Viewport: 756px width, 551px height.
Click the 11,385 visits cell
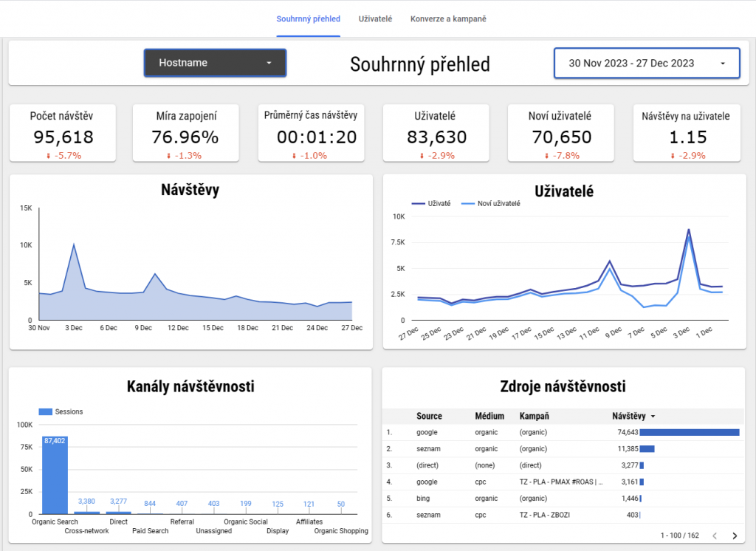[x=628, y=449]
